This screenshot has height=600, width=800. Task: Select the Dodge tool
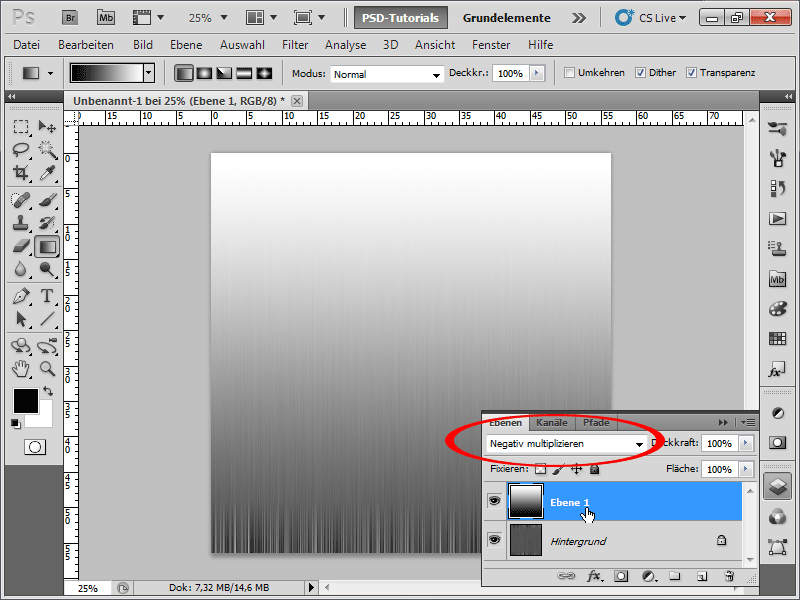click(x=47, y=269)
